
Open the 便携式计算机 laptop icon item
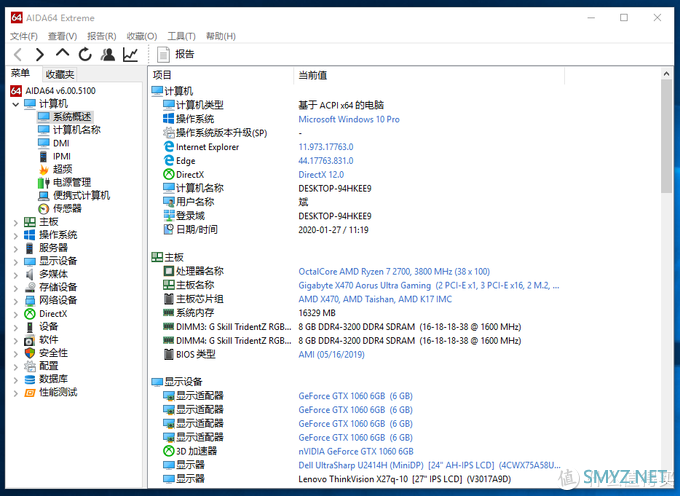point(44,196)
